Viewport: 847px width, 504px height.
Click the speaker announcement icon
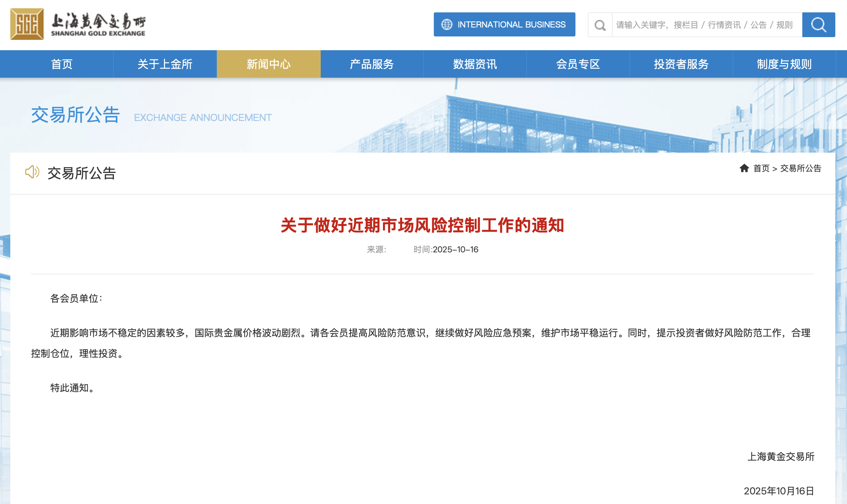(x=32, y=172)
